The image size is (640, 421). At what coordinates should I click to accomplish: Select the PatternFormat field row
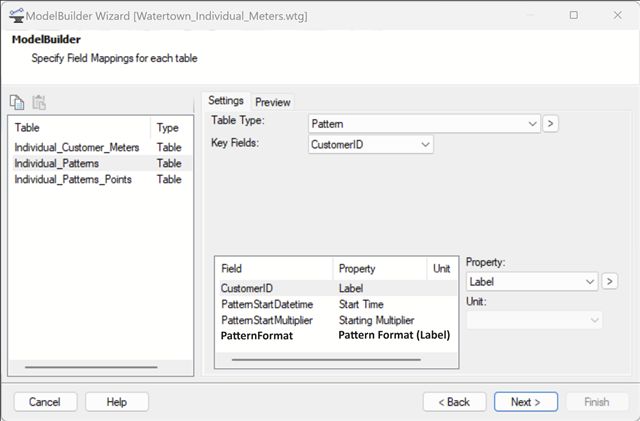[x=336, y=336]
